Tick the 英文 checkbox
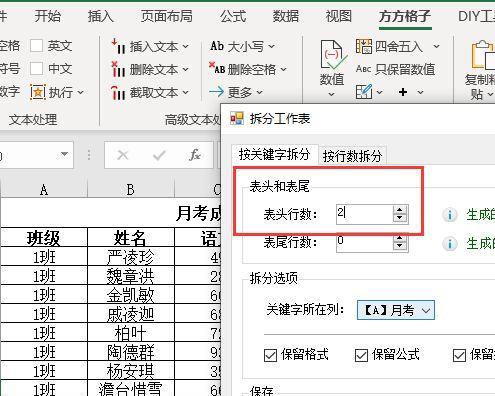 tap(36, 46)
